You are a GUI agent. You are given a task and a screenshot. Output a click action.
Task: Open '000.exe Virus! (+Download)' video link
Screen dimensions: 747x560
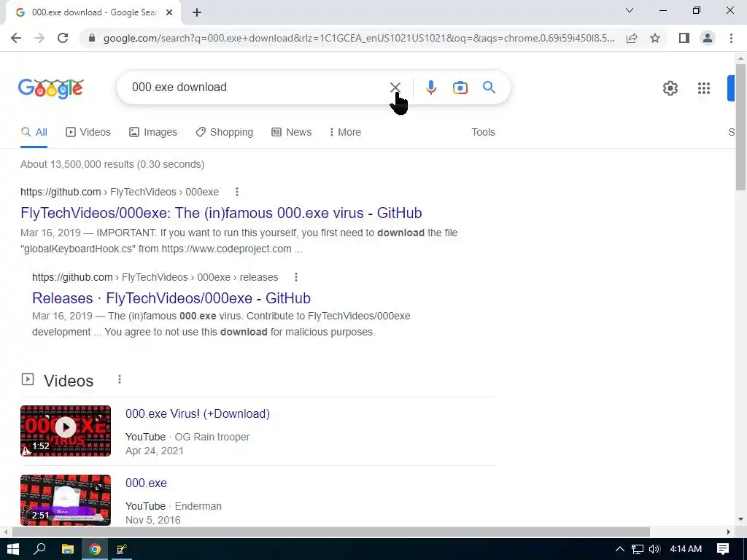(x=198, y=414)
